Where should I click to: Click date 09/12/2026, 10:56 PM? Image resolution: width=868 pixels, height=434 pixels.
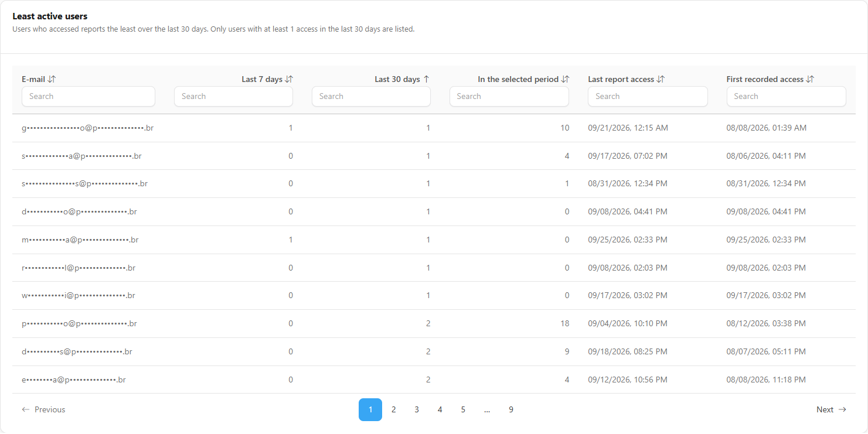[628, 380]
